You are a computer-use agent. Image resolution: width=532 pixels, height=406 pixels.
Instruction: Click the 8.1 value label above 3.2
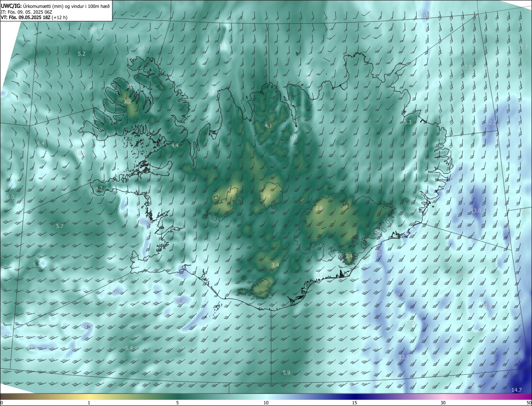coord(131,86)
